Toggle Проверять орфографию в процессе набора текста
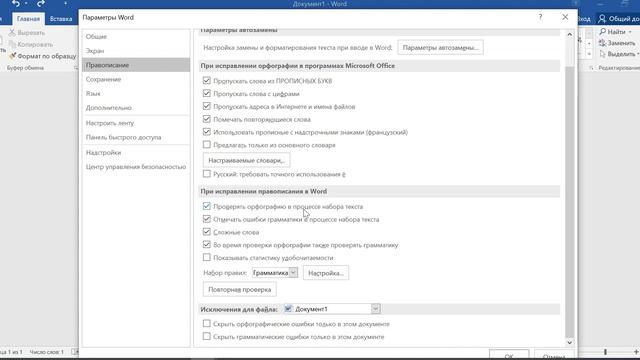Screen dimensions: 640x360 click(207, 206)
